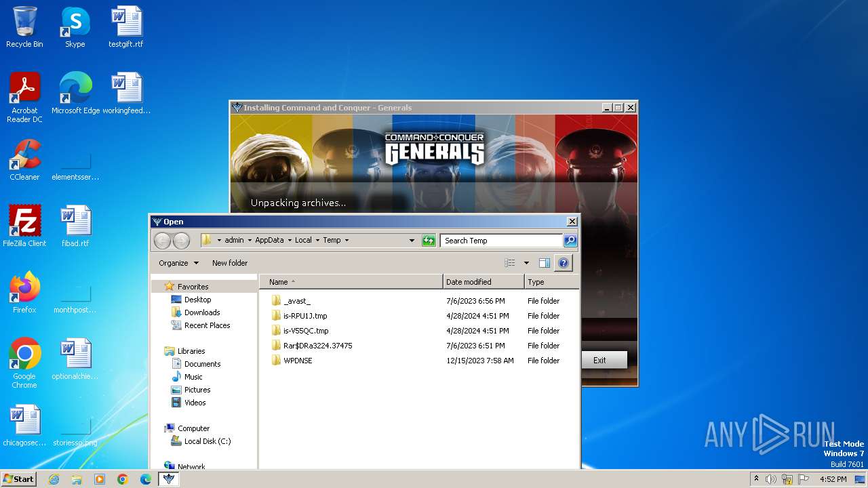Click the search magnifier icon
The image size is (868, 488).
(x=570, y=241)
